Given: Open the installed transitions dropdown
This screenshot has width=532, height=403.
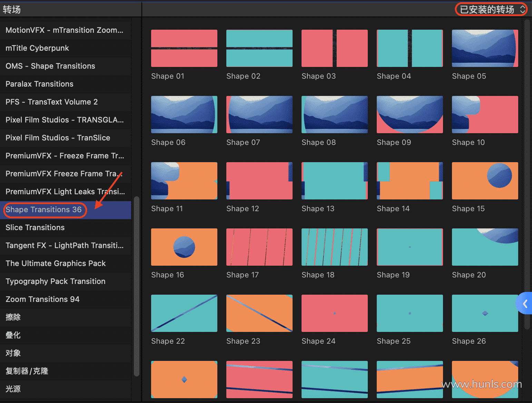Looking at the screenshot, I should point(491,9).
